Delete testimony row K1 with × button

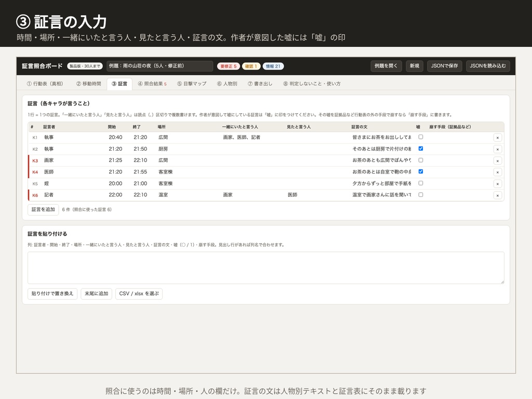[x=497, y=137]
